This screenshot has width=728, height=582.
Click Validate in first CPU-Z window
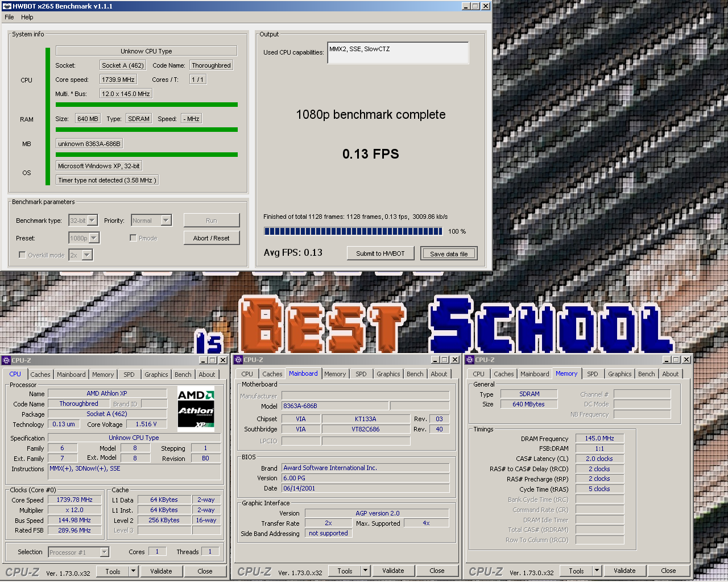point(161,571)
